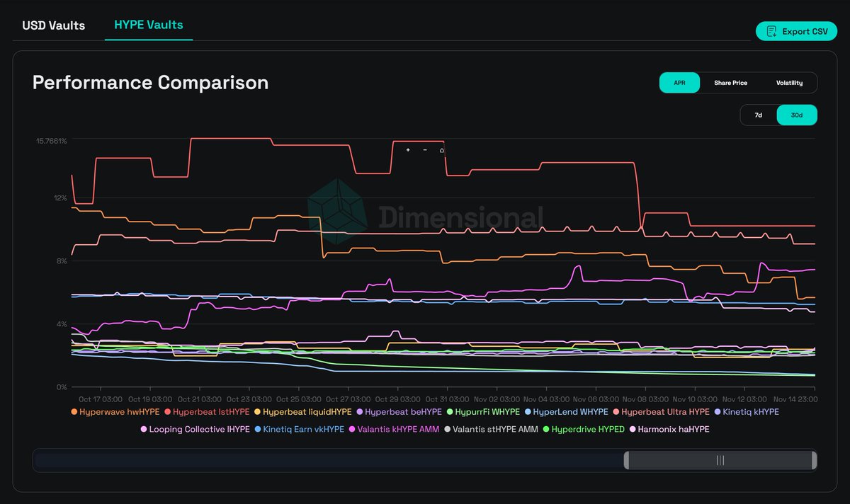Toggle Looping Collective lHYPE legend series
This screenshot has height=504, width=850.
(x=195, y=429)
